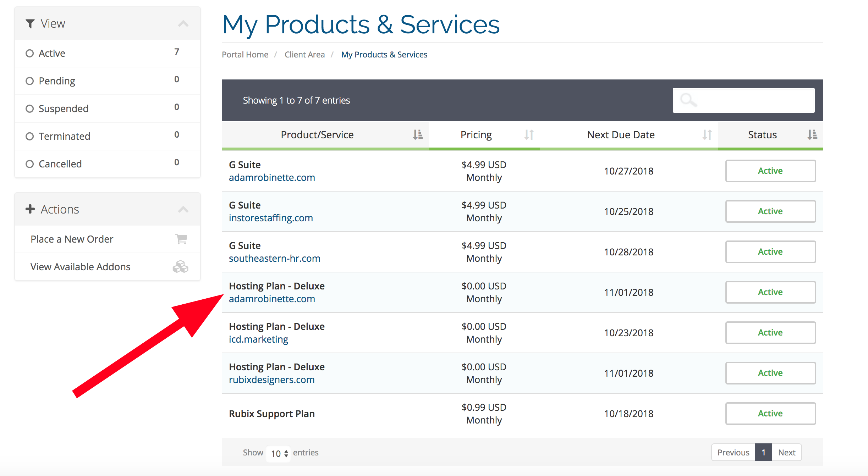Click the Next pagination button
This screenshot has height=476, width=868.
click(x=787, y=453)
